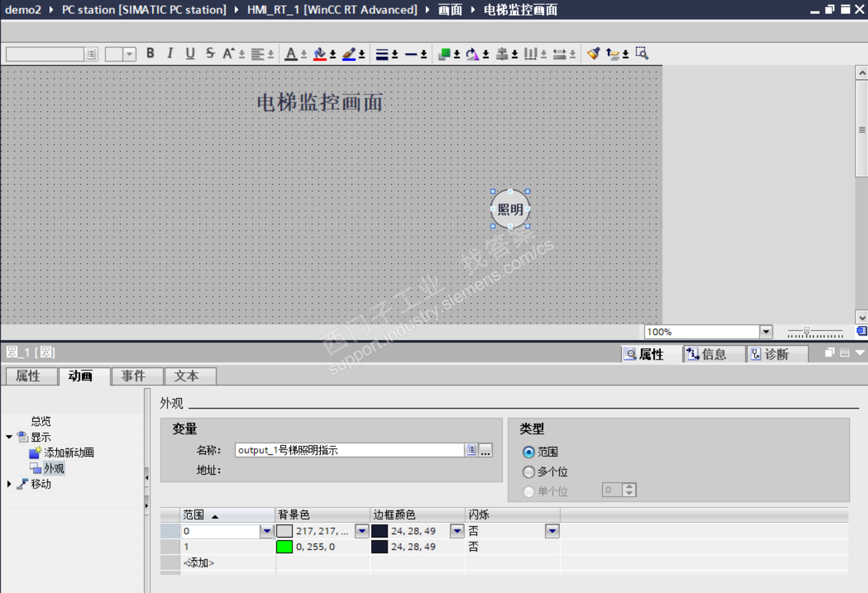
Task: Open the font color dropdown arrow
Action: (x=304, y=55)
